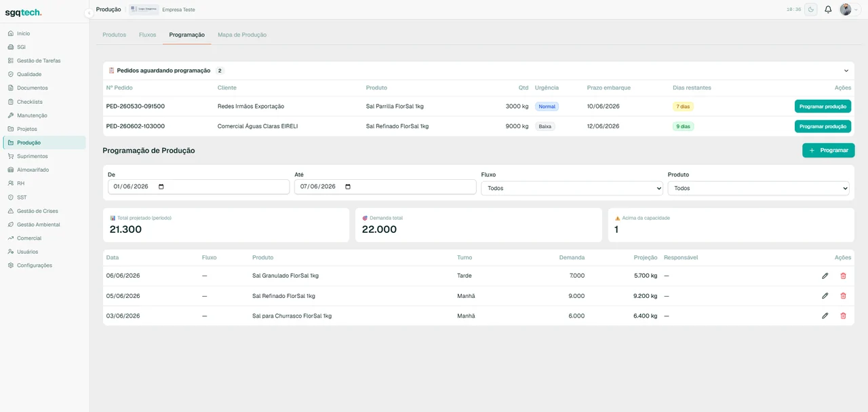Collapse the sidebar with the chevron button
Viewport: 868px width, 412px height.
click(x=89, y=13)
